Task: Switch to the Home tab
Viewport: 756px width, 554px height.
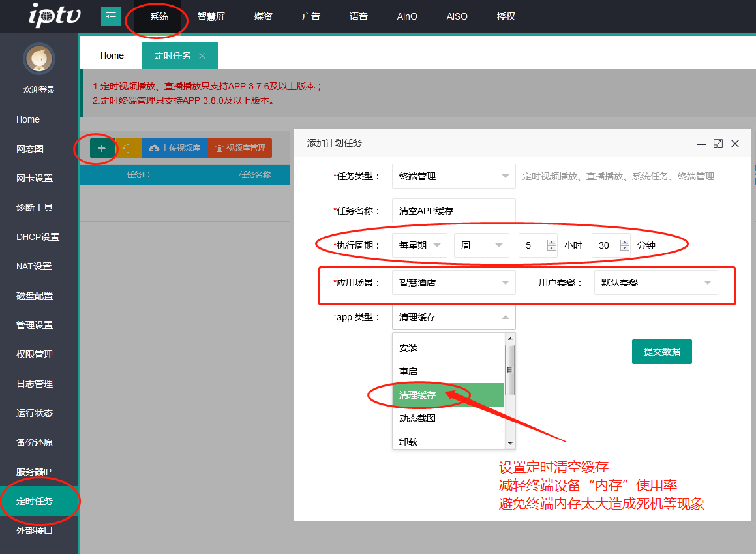Action: coord(112,55)
